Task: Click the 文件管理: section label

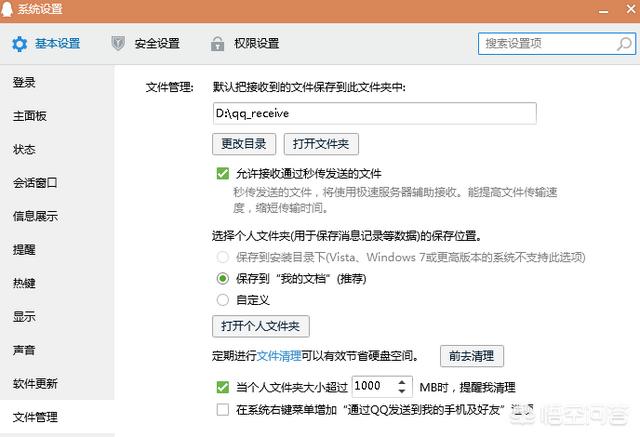Action: pyautogui.click(x=170, y=87)
